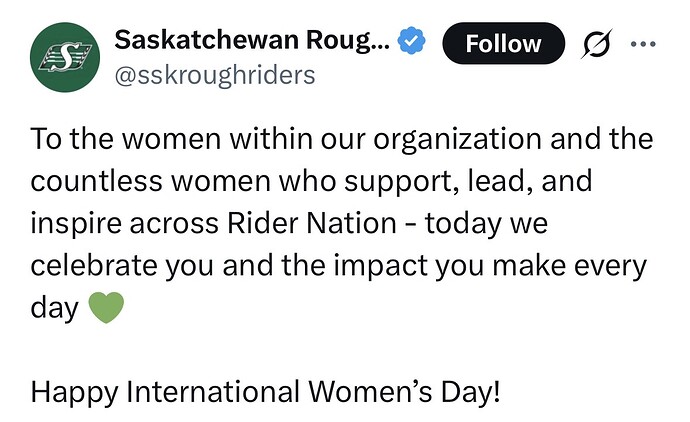Click the word "Happy" in the post
Screen dimensions: 690x422
pyautogui.click(x=73, y=389)
